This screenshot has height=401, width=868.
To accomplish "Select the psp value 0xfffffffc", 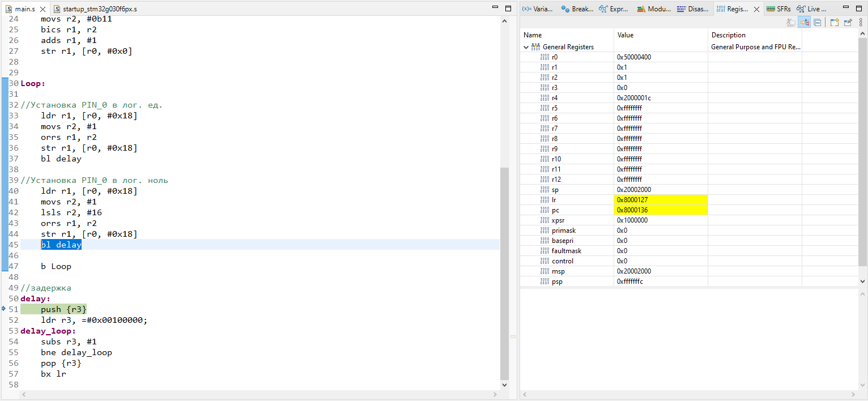I will click(x=630, y=281).
